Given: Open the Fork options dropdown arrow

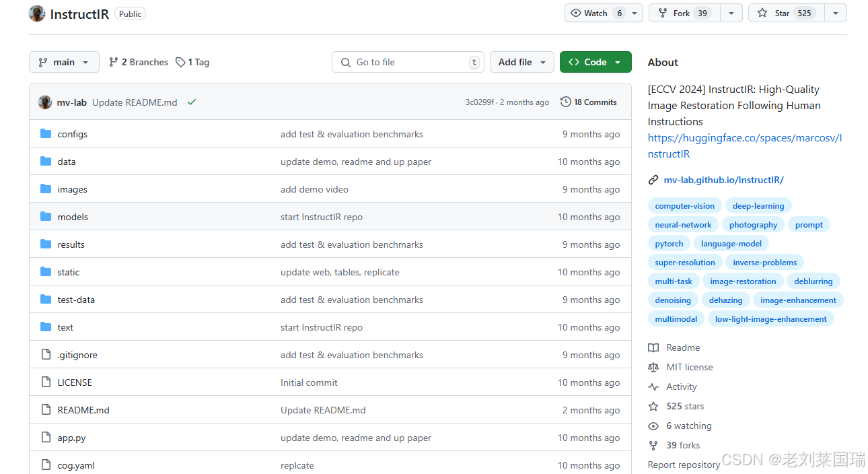Looking at the screenshot, I should click(731, 13).
